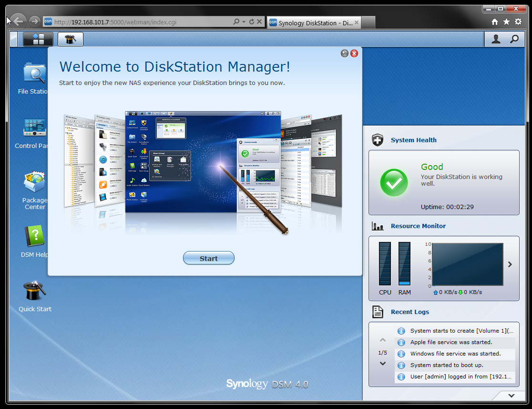Viewport: 532px width, 409px height.
Task: Open the user options person icon
Action: (496, 39)
